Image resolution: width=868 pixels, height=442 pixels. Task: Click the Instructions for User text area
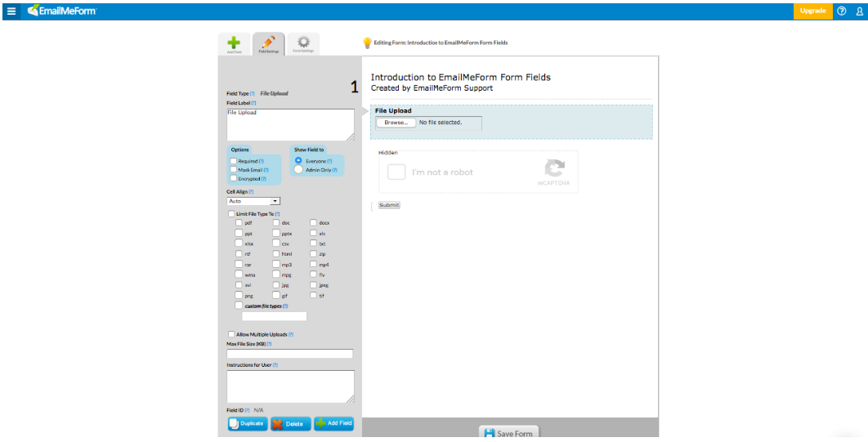tap(290, 386)
